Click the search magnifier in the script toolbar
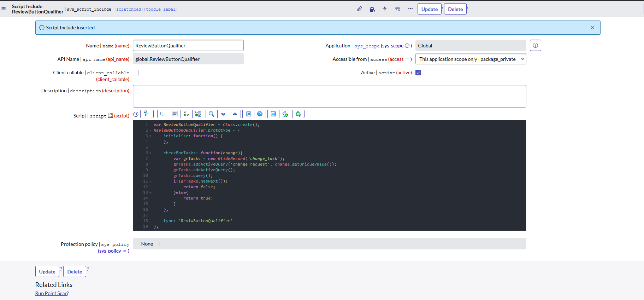644x300 pixels. [x=212, y=114]
